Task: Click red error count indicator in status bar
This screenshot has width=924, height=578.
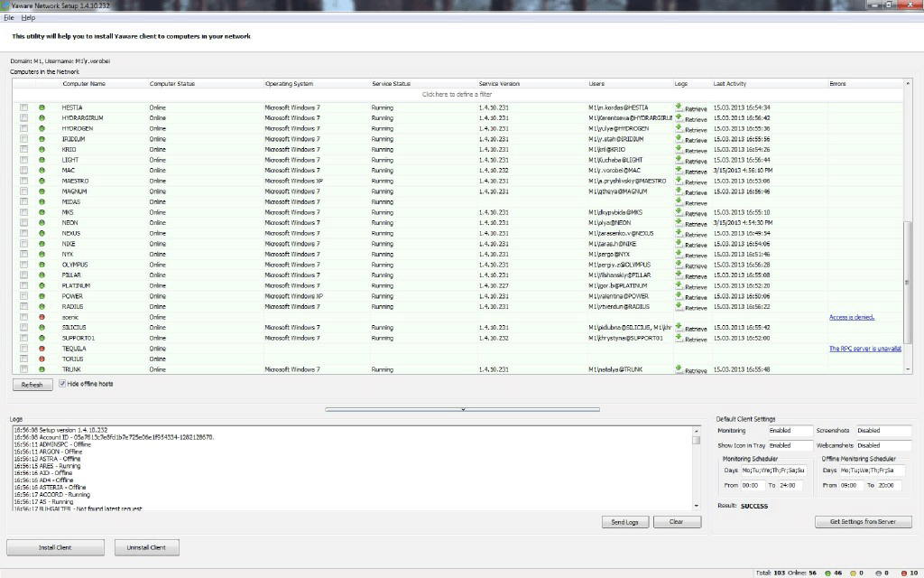Action: 910,573
